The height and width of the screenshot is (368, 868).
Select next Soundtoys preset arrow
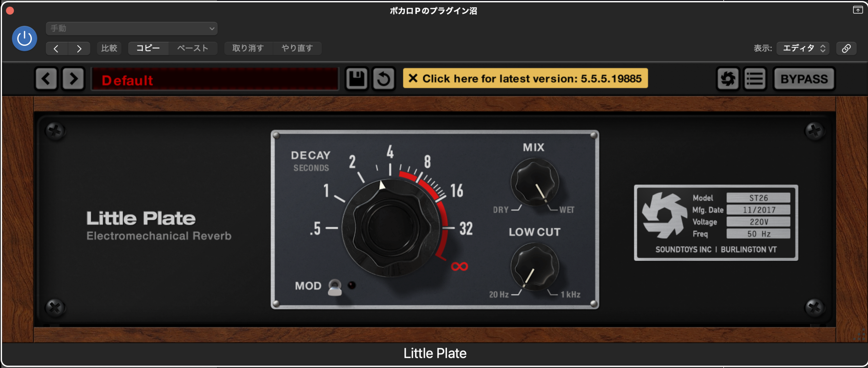coord(73,79)
